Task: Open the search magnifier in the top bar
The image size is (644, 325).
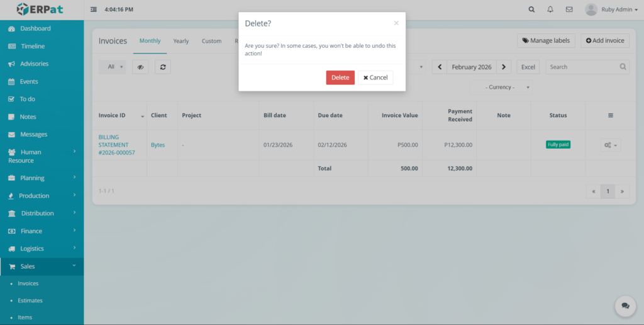Action: point(531,9)
